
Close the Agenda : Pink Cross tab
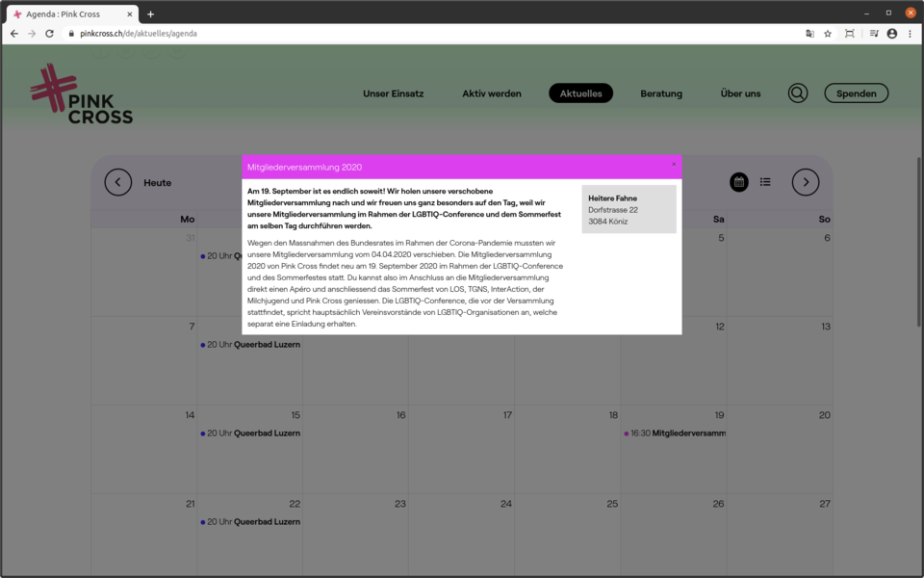pyautogui.click(x=130, y=14)
